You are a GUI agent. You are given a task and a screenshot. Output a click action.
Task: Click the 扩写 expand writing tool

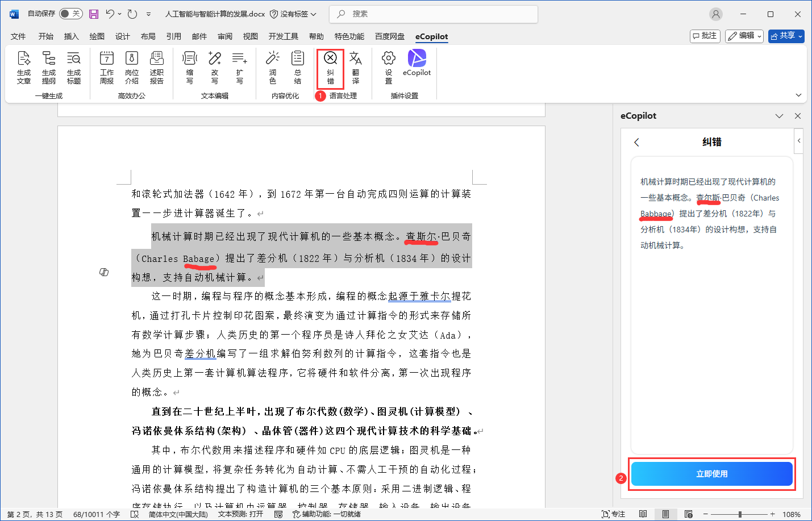coord(240,67)
